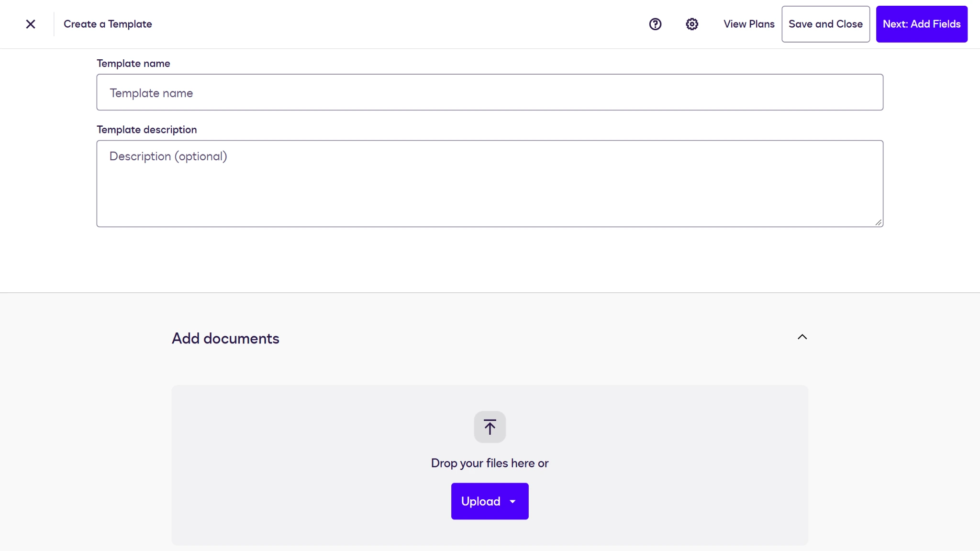
Task: Proceed with Next: Add Fields button
Action: pyautogui.click(x=922, y=24)
